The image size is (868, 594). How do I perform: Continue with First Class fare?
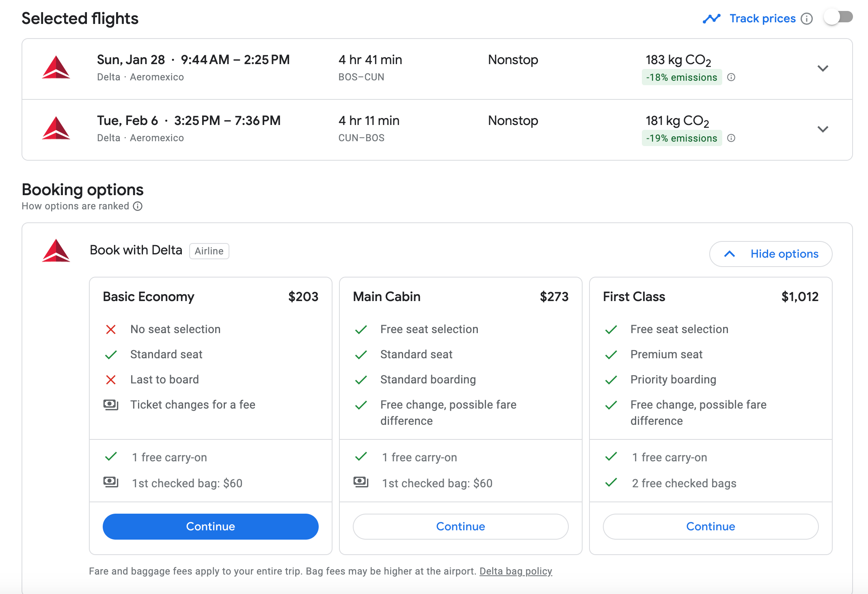[710, 526]
